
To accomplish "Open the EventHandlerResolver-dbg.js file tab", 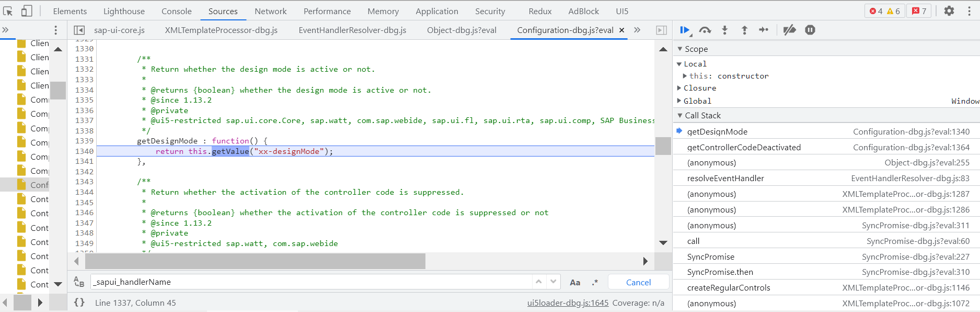I will coord(352,30).
